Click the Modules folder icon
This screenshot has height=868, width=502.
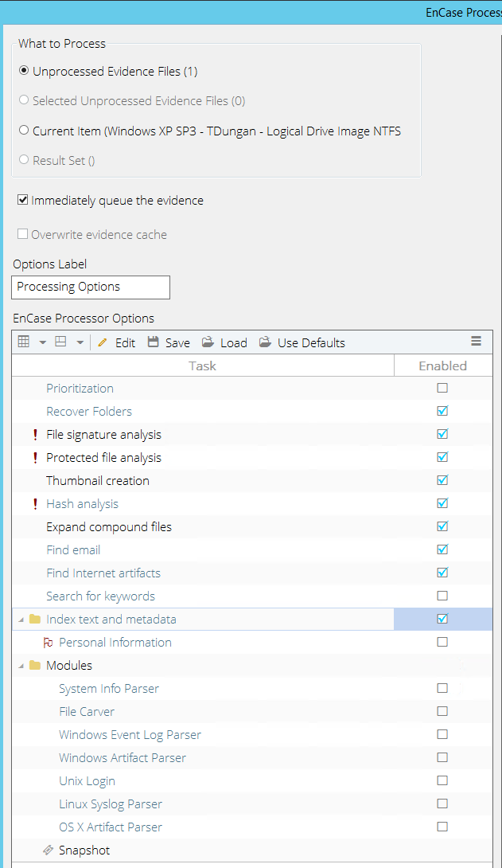tap(35, 666)
